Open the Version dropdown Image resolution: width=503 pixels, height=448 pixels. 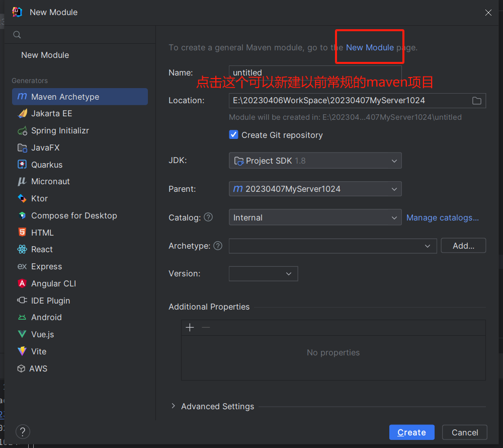263,274
